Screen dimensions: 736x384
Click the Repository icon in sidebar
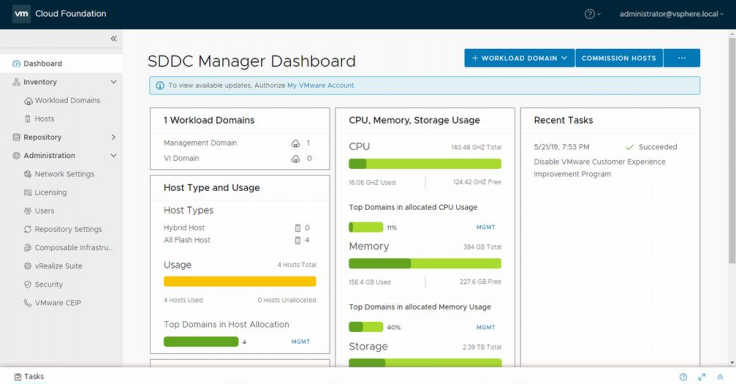click(x=16, y=137)
